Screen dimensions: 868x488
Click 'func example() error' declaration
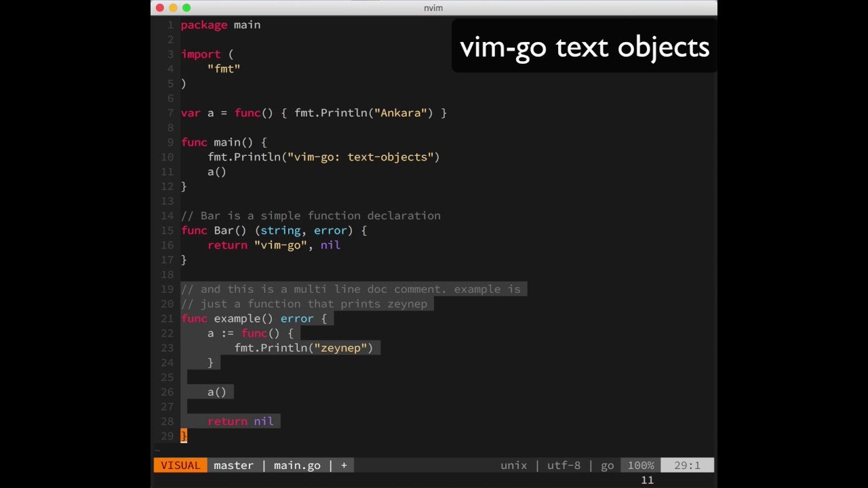[254, 319]
